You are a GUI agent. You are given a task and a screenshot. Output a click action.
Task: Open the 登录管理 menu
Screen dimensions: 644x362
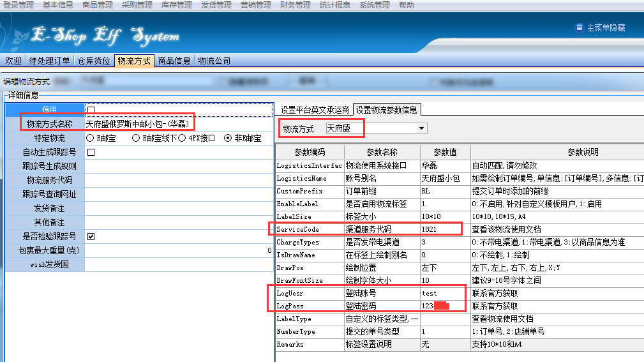point(19,5)
